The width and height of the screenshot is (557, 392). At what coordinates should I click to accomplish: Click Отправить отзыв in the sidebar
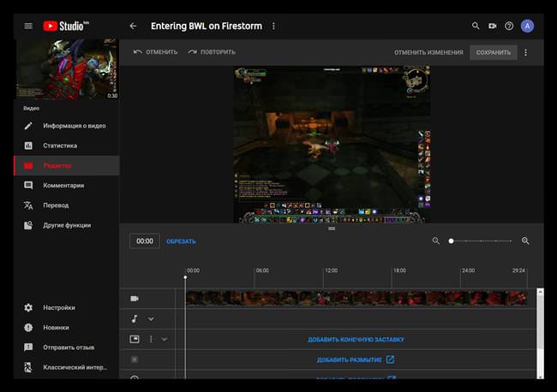click(x=67, y=347)
